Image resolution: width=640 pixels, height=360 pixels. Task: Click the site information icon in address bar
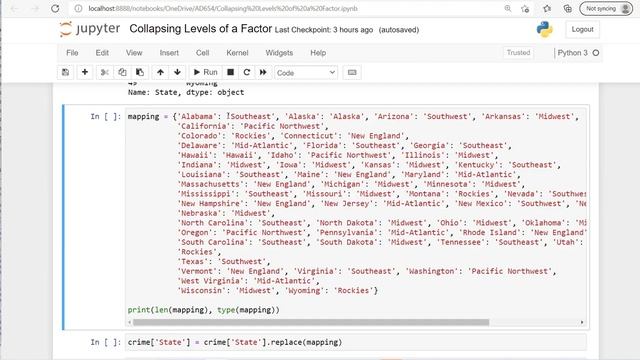coord(78,8)
